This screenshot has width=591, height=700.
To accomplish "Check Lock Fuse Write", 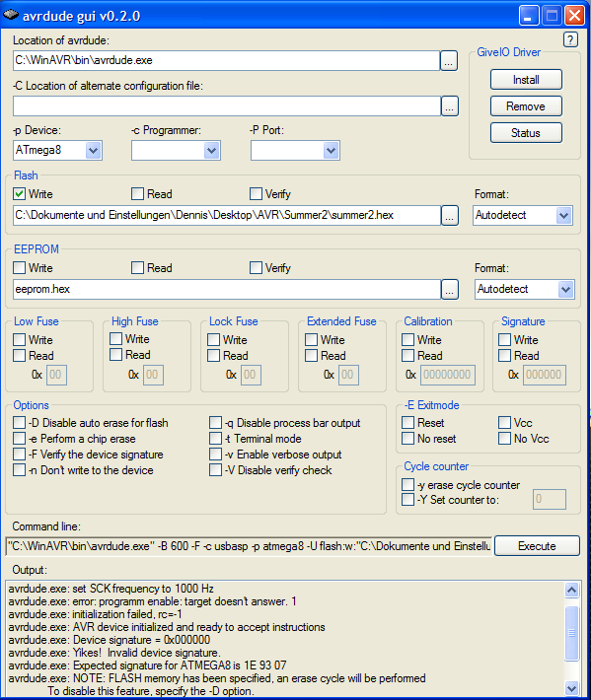I will [213, 340].
